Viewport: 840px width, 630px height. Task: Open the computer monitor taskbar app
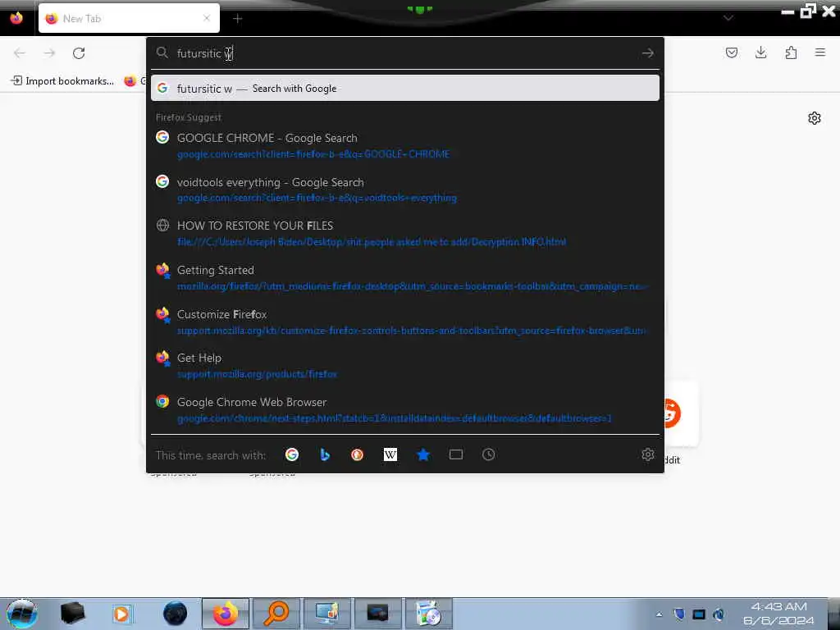[326, 614]
